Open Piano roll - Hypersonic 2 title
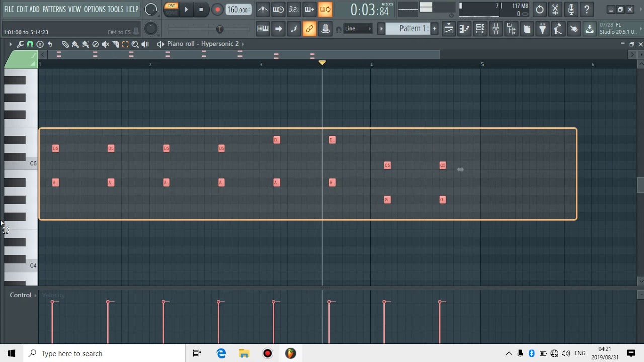Screen dimensions: 644x362 (x=203, y=44)
